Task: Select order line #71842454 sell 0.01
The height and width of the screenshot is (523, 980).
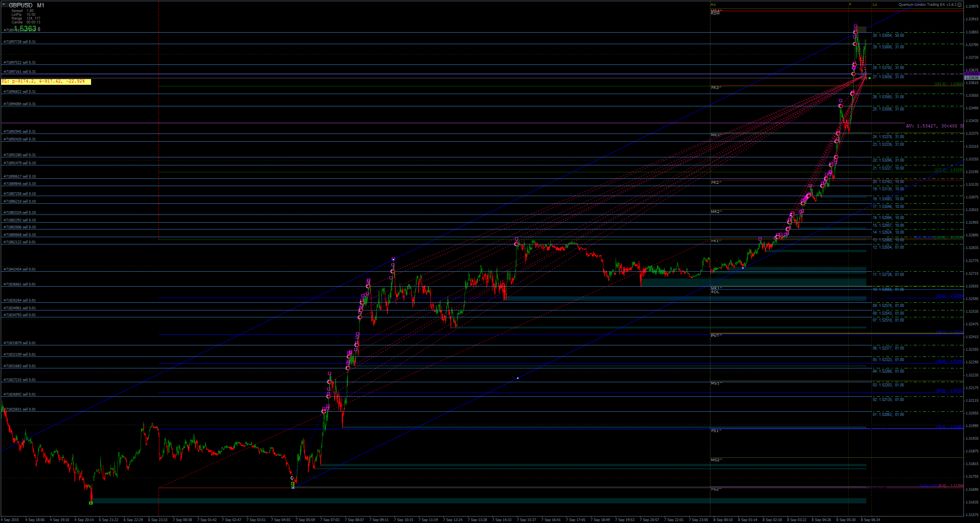Action: point(20,269)
